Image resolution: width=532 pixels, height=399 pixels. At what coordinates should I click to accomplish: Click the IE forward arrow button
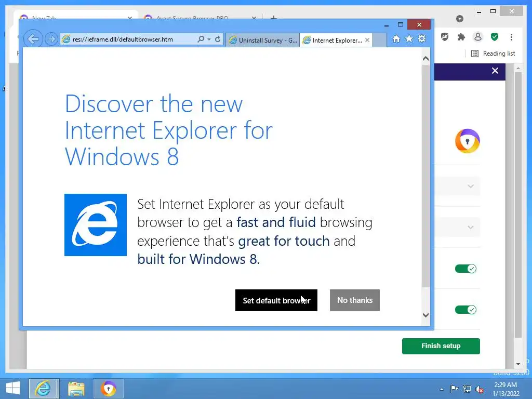51,39
